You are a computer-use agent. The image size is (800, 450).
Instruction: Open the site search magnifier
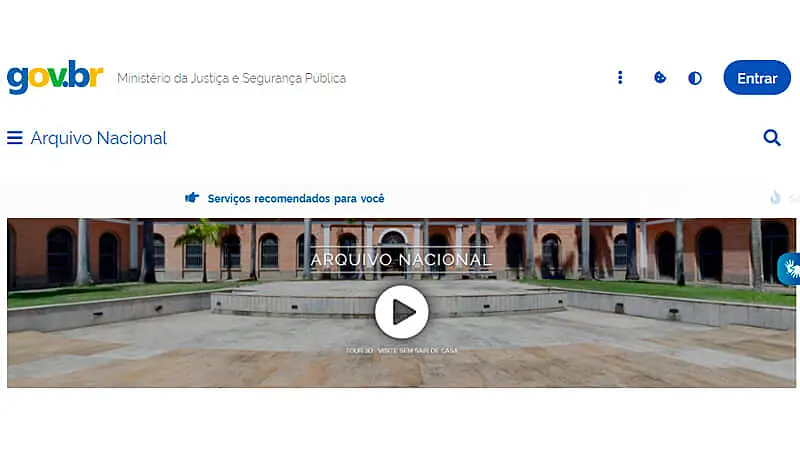coord(771,138)
